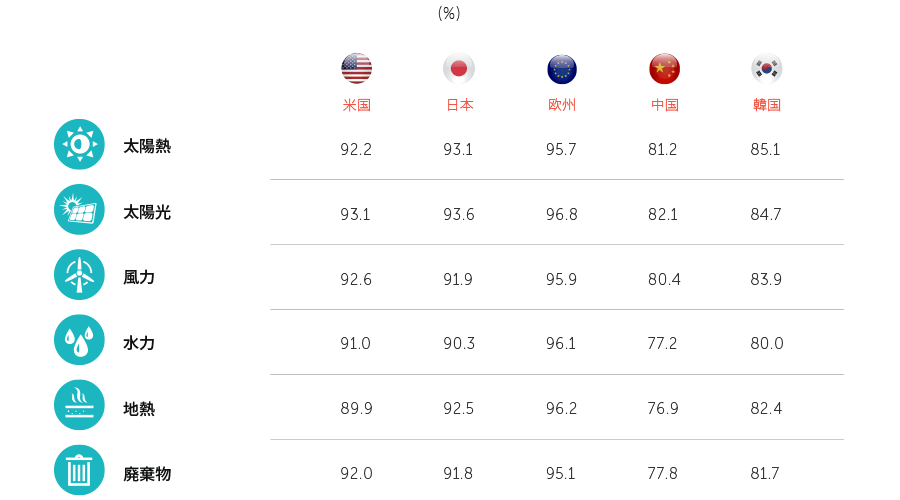Click the South Korea flag icon
Screen dimensions: 900x500
(767, 68)
